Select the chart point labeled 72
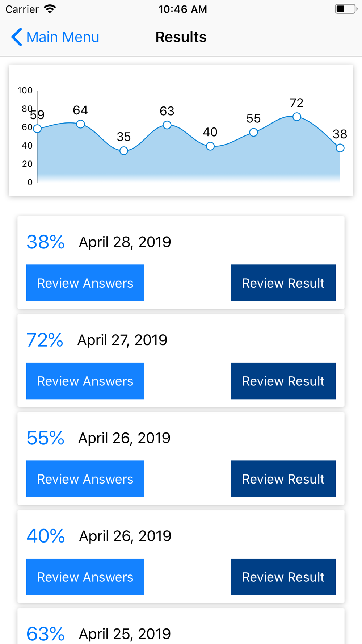 [297, 117]
